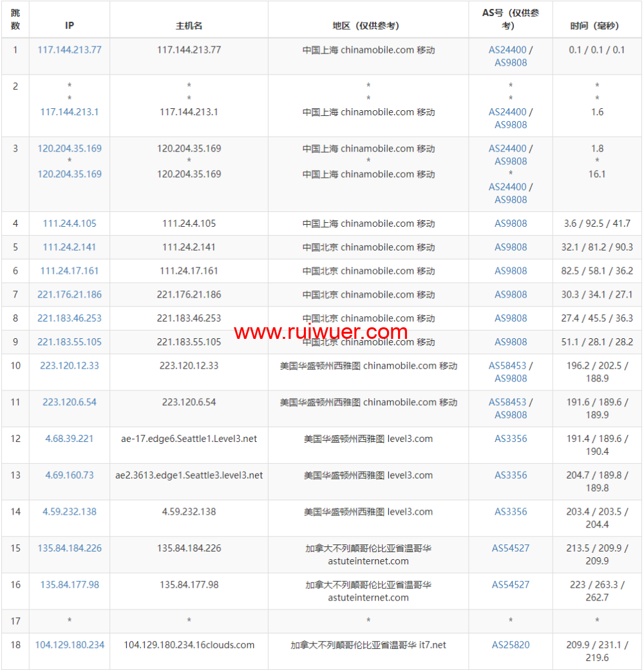Image resolution: width=644 pixels, height=670 pixels.
Task: Open IP link 221.183.46.253
Action: click(70, 318)
